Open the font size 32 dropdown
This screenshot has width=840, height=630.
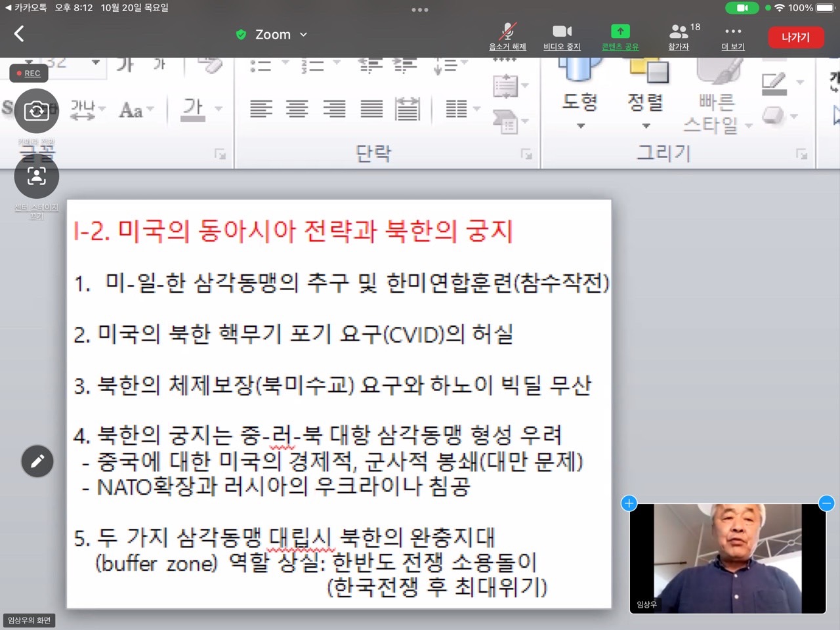point(96,63)
